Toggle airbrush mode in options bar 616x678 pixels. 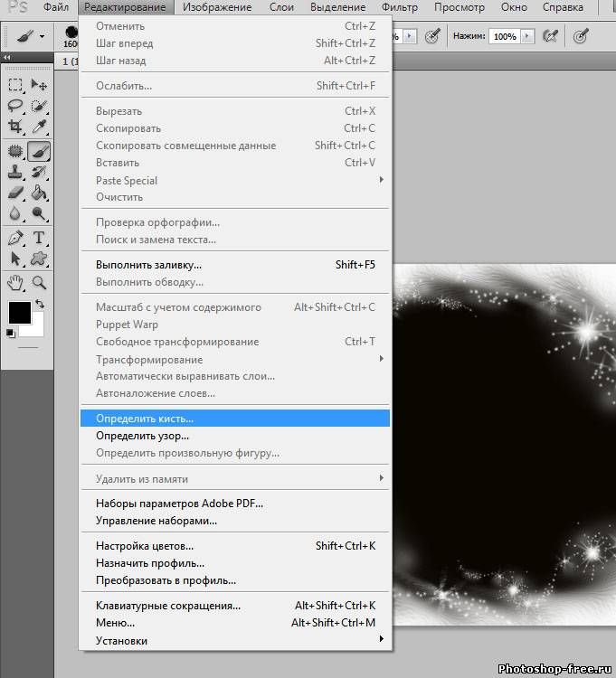click(x=552, y=36)
